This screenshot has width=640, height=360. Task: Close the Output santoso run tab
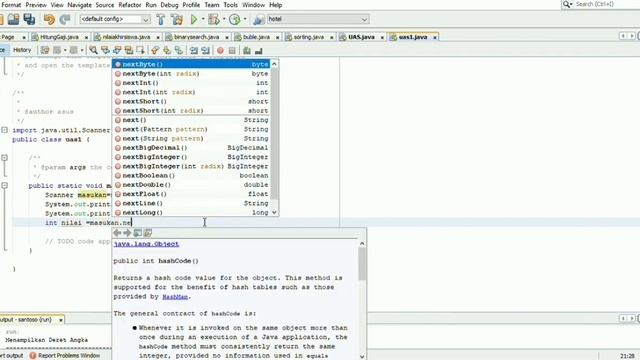tap(61, 320)
